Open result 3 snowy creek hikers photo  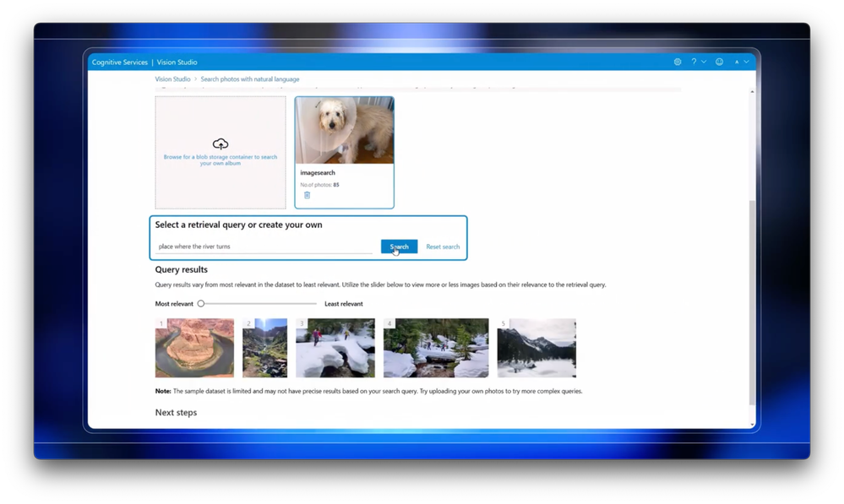tap(335, 348)
